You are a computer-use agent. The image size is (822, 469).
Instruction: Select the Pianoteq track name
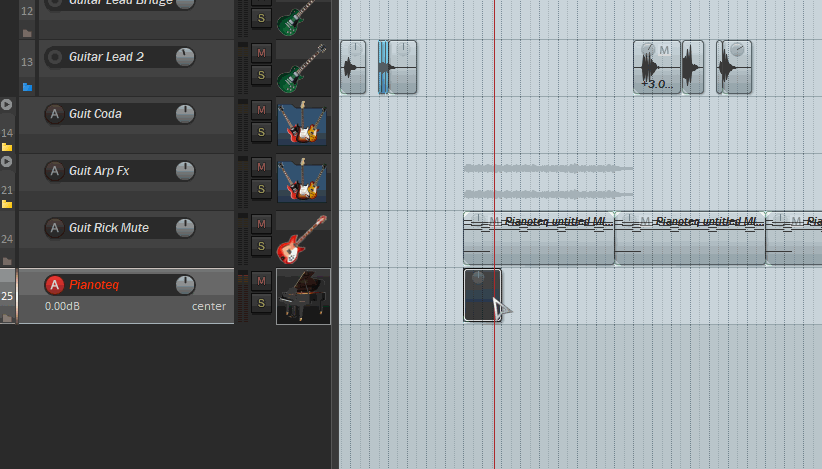(x=94, y=285)
